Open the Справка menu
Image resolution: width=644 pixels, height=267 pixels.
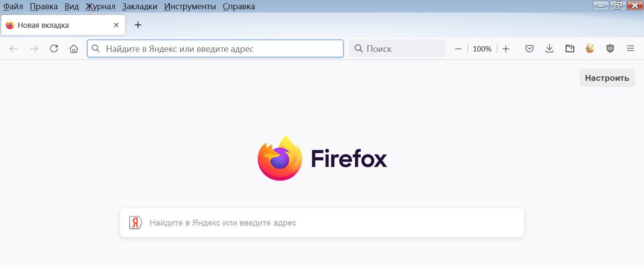(239, 6)
